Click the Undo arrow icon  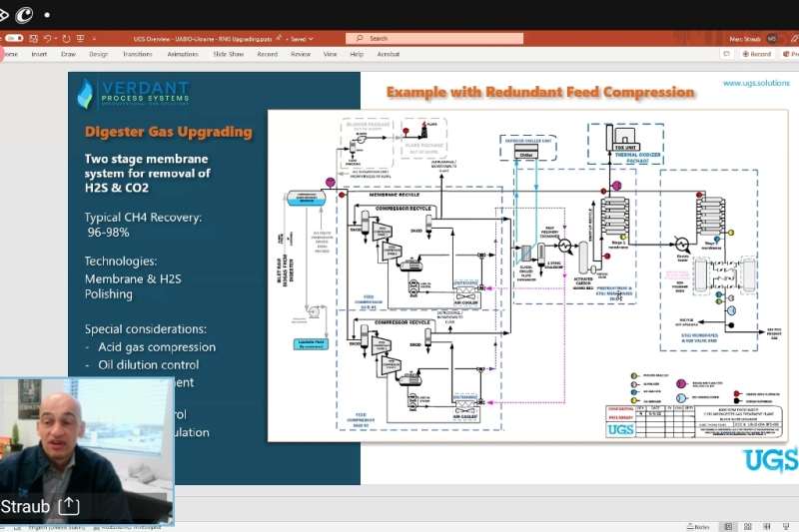[x=47, y=39]
